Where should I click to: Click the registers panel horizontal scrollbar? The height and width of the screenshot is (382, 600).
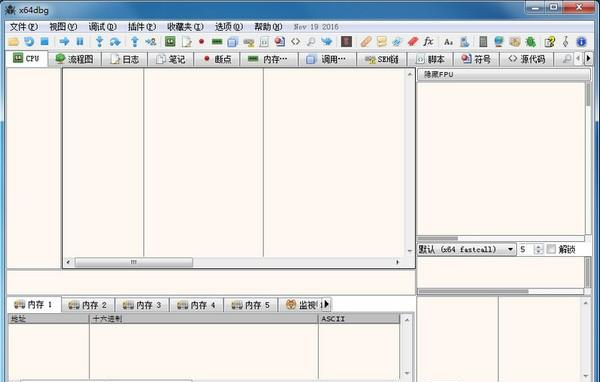501,238
